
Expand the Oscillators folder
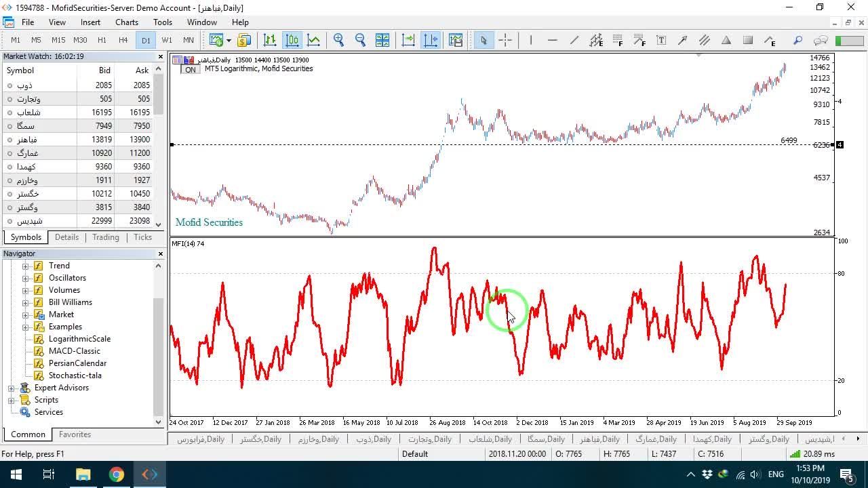[x=26, y=278]
